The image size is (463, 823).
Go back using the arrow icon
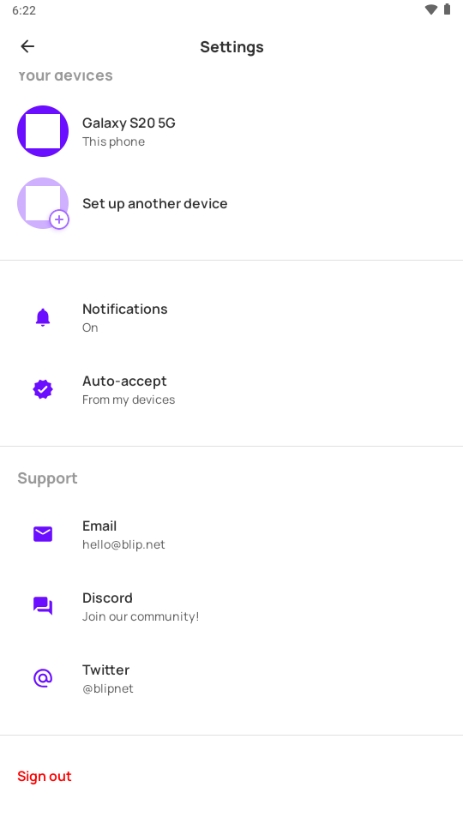coord(27,46)
